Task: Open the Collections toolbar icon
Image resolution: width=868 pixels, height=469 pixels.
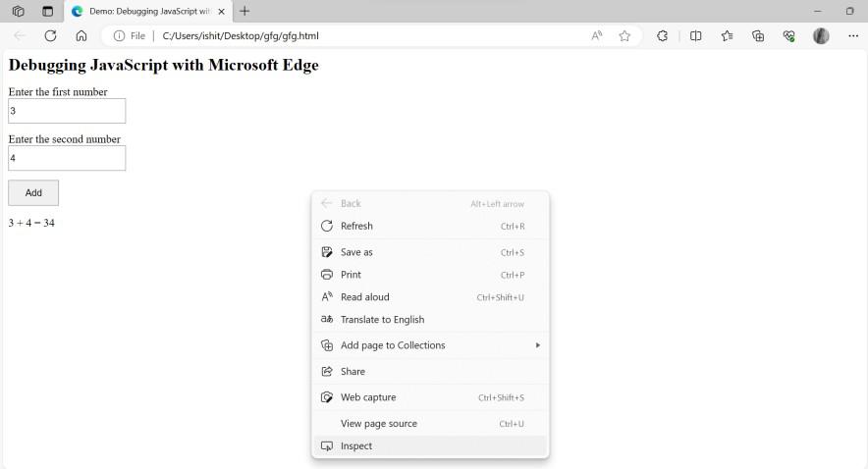Action: coord(758,35)
